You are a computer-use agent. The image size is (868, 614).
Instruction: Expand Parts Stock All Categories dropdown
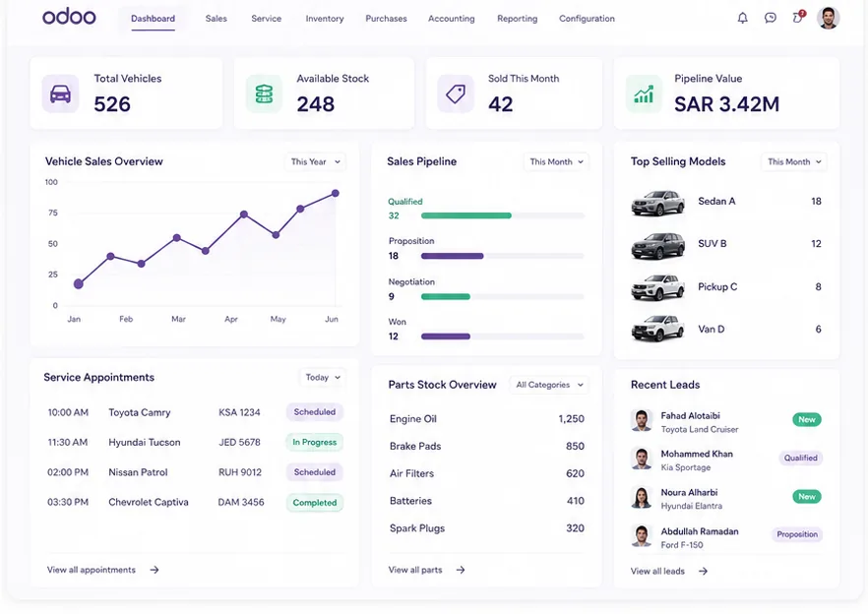tap(549, 385)
